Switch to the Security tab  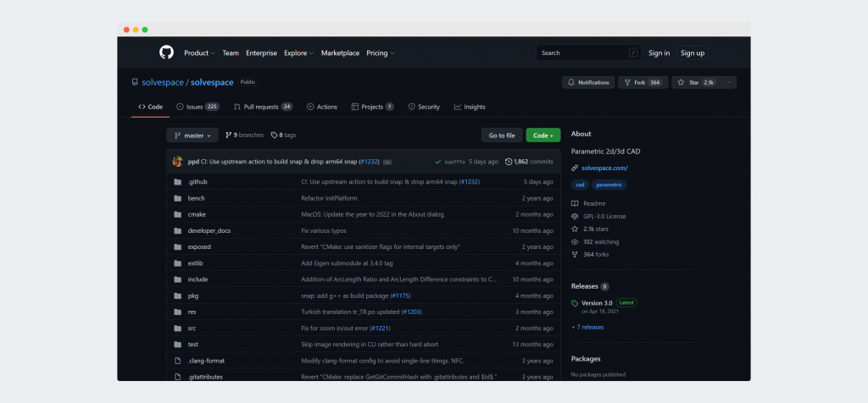click(424, 107)
